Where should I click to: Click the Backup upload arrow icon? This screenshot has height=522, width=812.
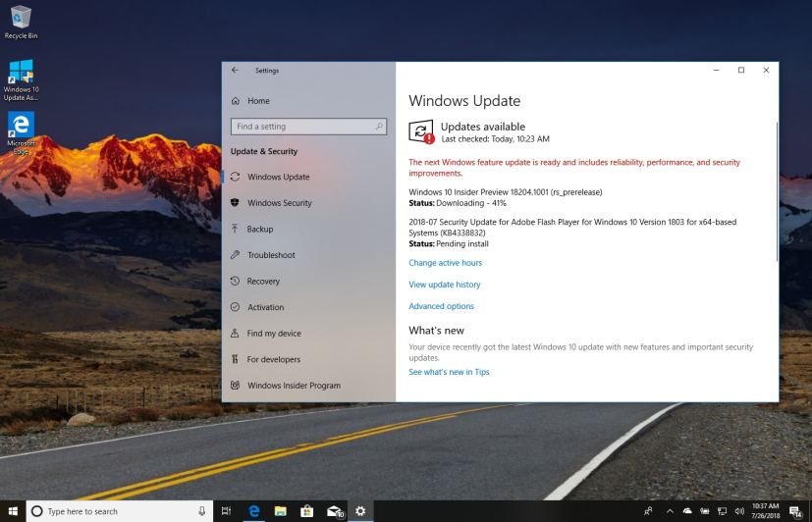coord(235,229)
